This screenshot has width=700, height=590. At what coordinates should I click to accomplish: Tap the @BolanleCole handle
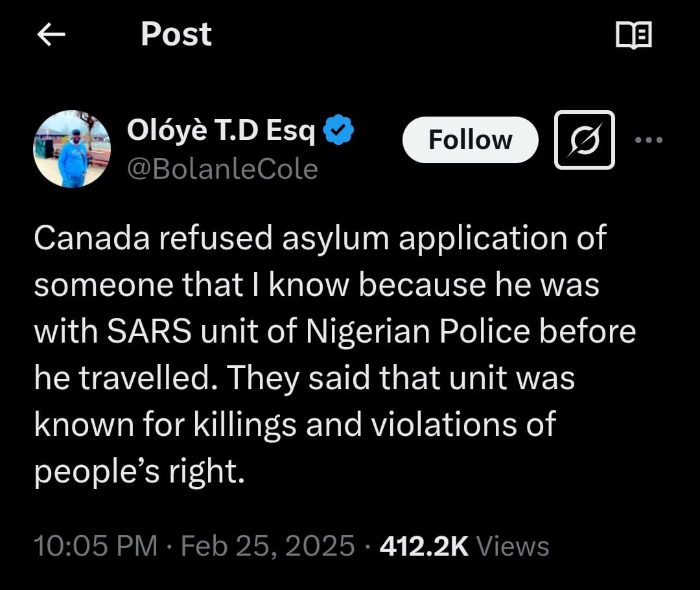tap(222, 169)
